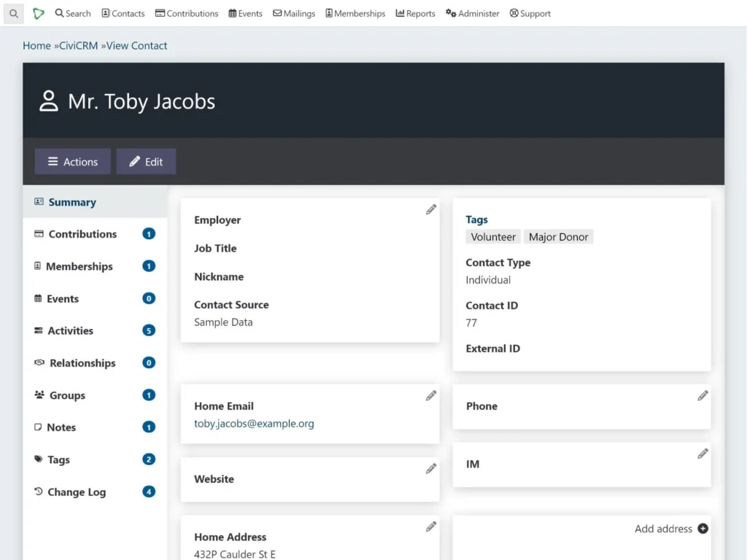Select the Contacts icon in the navigation bar
Viewport: 747px width, 560px height.
[104, 13]
